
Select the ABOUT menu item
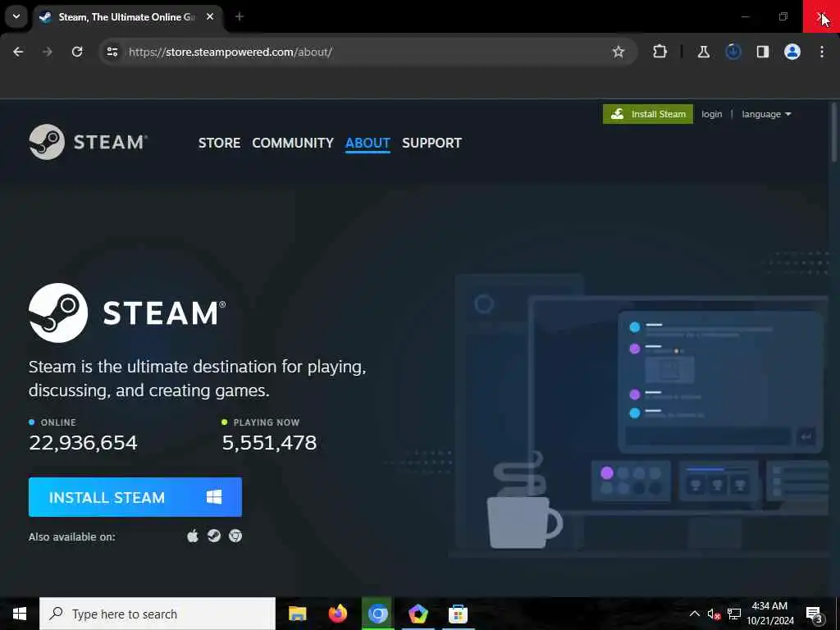[367, 143]
